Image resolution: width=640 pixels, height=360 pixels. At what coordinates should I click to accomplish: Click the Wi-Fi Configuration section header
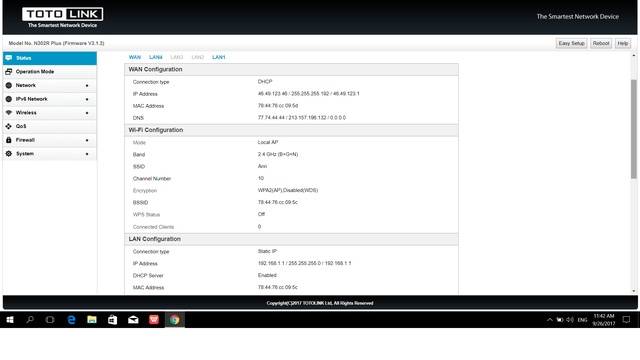pos(291,130)
